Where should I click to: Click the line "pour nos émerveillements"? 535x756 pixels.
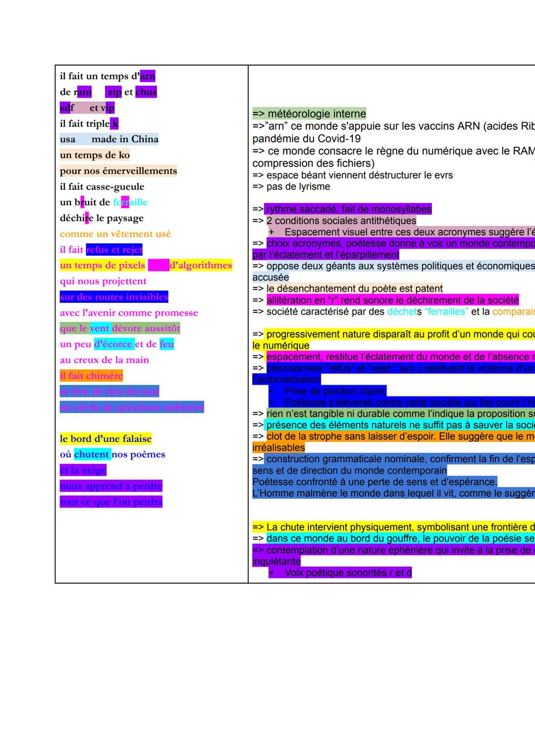pos(118,171)
